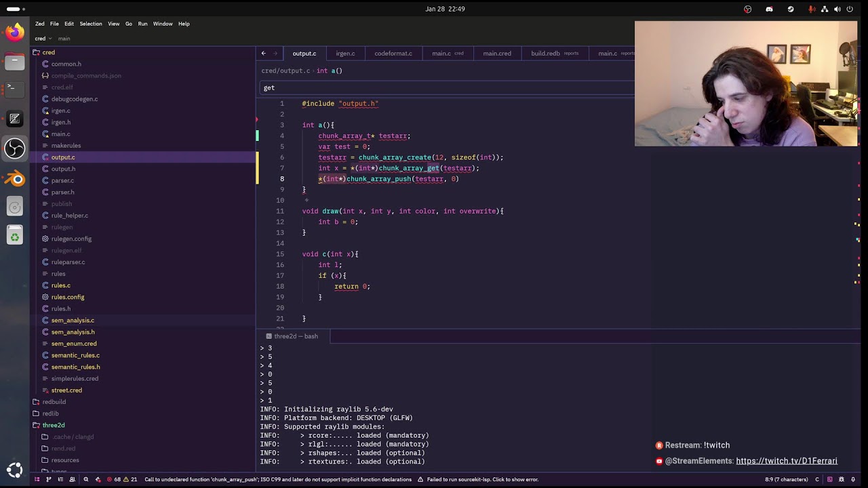Image resolution: width=868 pixels, height=488 pixels.
Task: Open the Steam tray icon
Action: click(x=791, y=9)
